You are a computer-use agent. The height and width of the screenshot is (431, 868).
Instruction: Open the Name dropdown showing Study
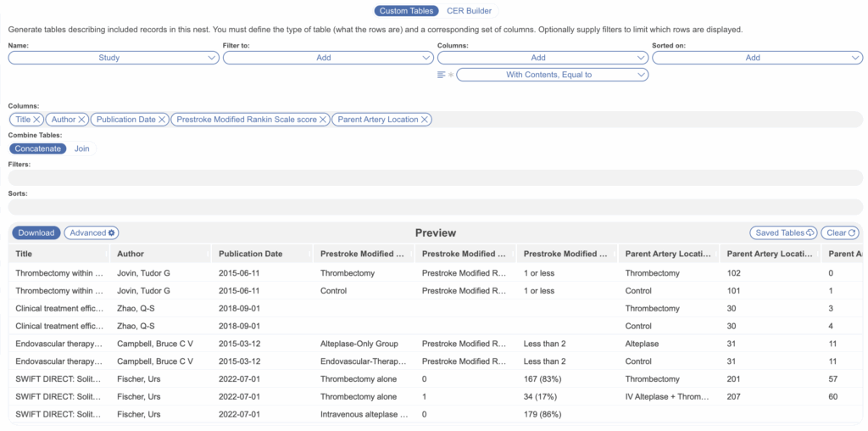[114, 58]
